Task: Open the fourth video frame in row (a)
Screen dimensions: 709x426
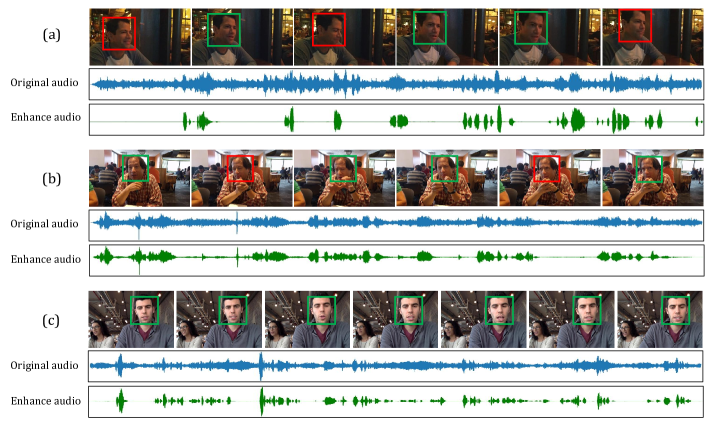Action: pos(447,37)
